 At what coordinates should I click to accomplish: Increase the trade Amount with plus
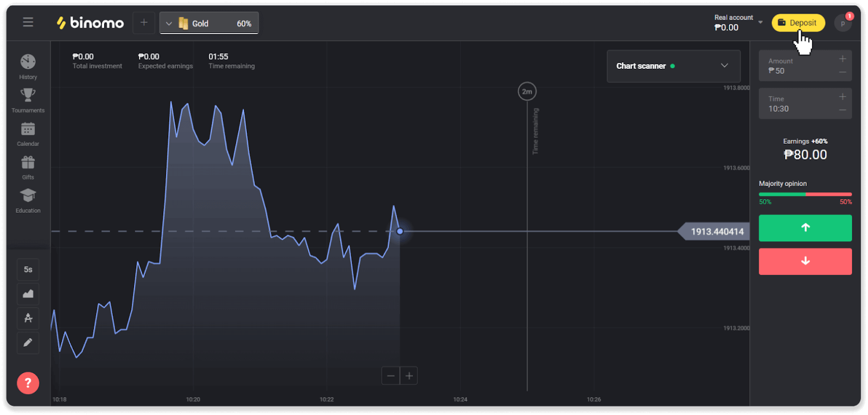843,59
